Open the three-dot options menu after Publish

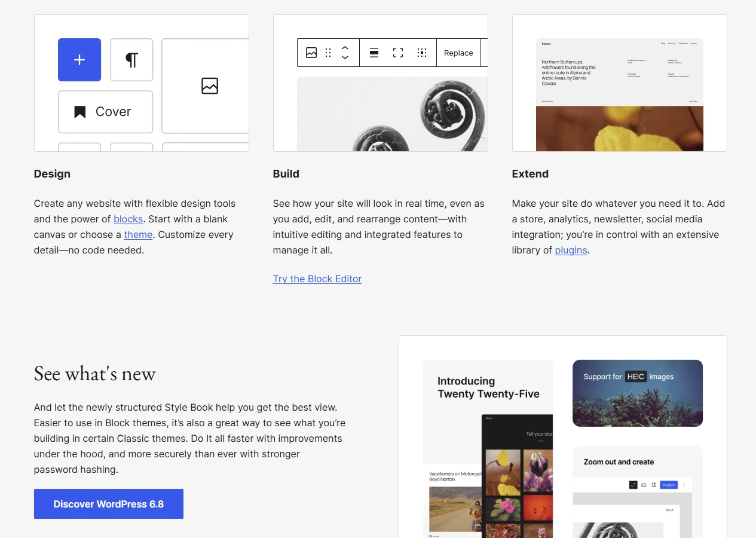tap(684, 485)
